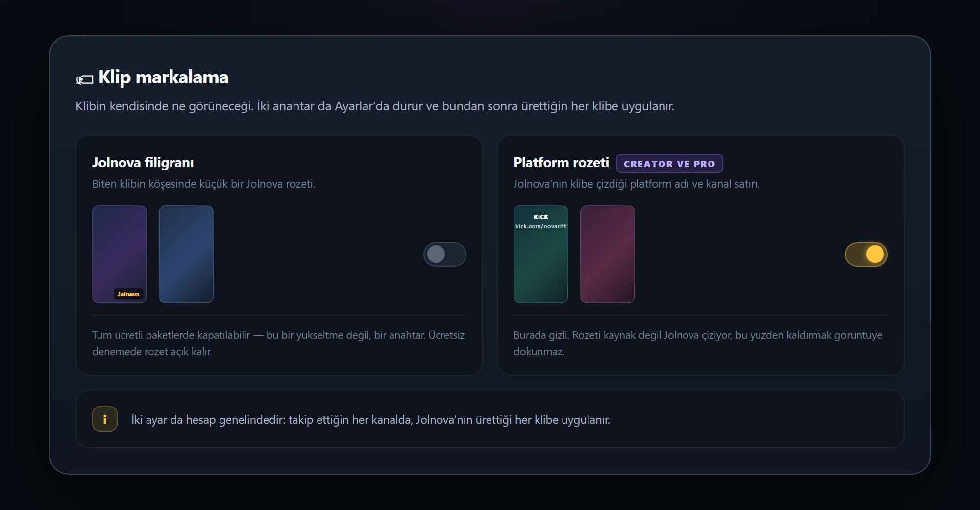Viewport: 980px width, 510px height.
Task: Click the Jolnova filigranı card title
Action: click(143, 163)
